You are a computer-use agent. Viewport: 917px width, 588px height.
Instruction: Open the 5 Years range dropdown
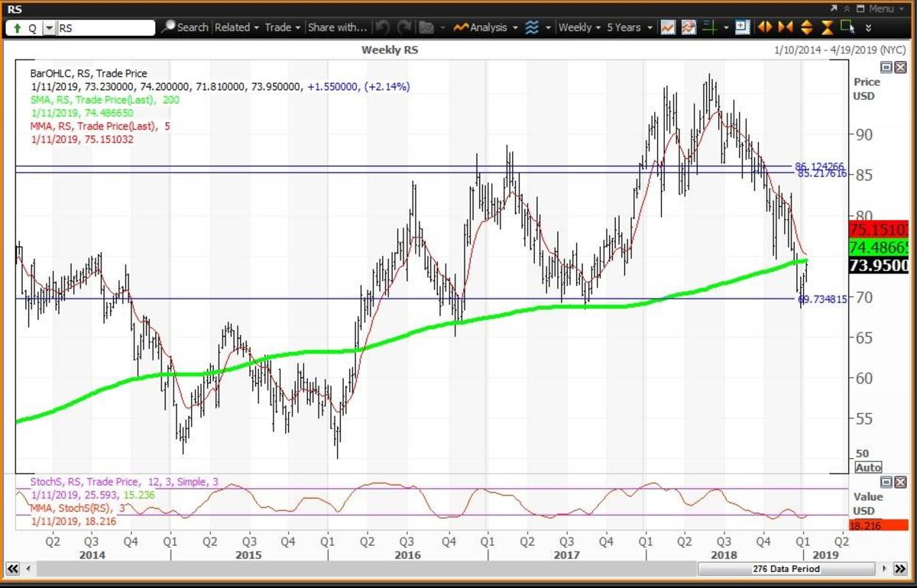pos(630,27)
